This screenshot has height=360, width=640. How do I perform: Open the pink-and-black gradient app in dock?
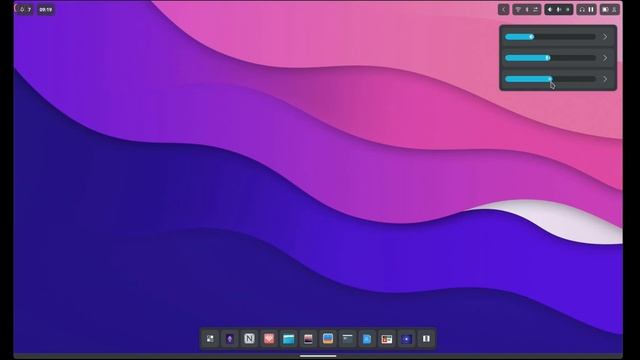click(308, 338)
